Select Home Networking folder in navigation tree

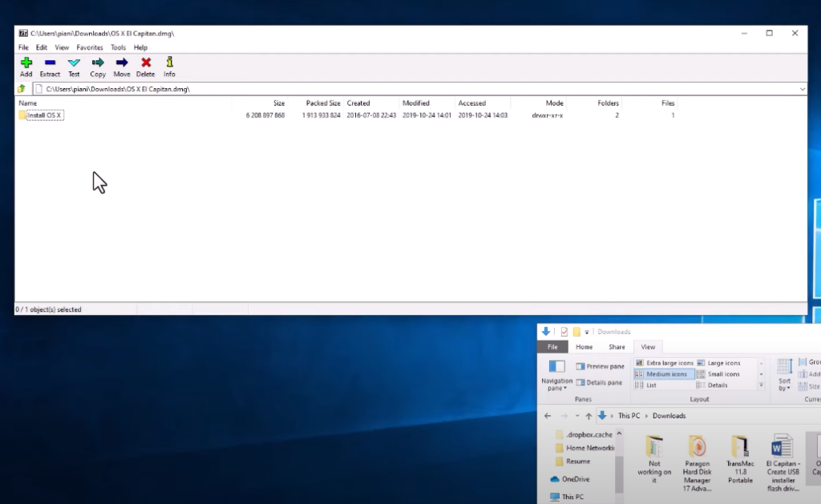coord(584,448)
